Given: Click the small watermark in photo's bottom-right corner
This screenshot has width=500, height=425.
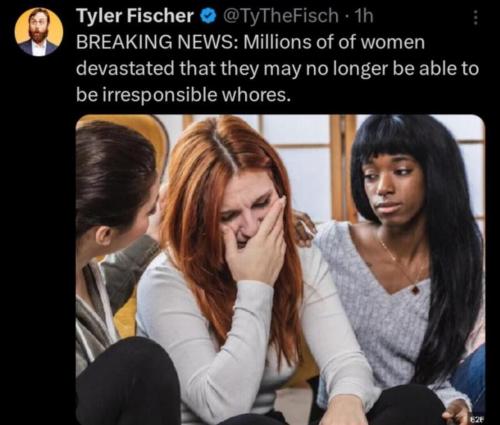Looking at the screenshot, I should [478, 419].
